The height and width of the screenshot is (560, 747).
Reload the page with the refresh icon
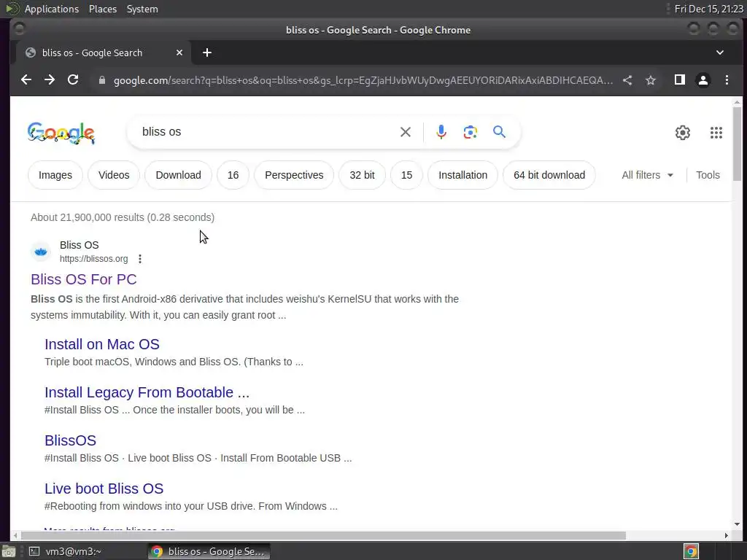[73, 80]
